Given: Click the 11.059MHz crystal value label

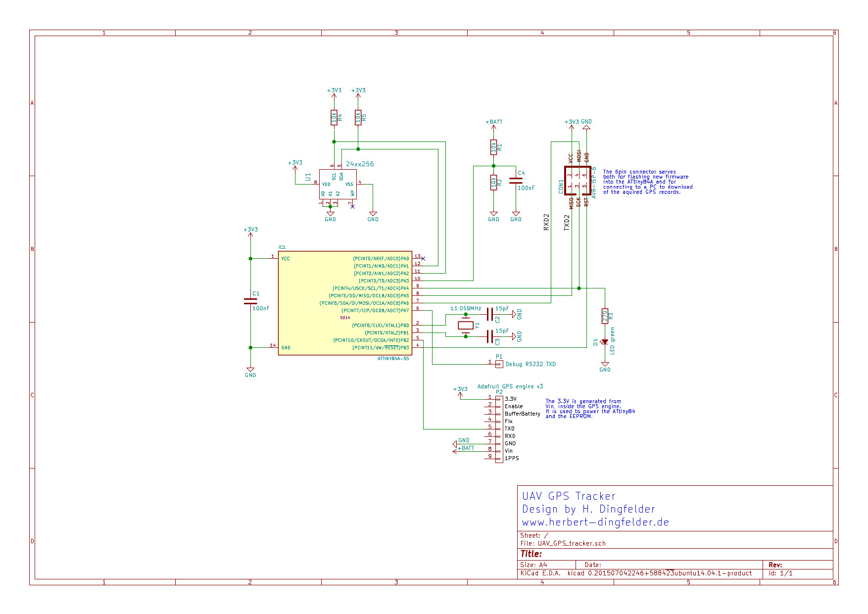Looking at the screenshot, I should 466,308.
